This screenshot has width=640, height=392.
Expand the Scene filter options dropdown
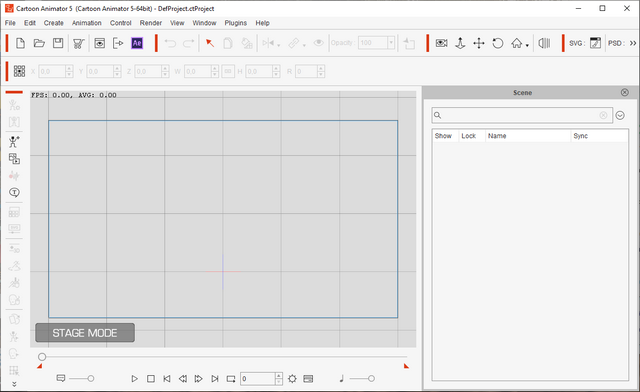click(620, 115)
